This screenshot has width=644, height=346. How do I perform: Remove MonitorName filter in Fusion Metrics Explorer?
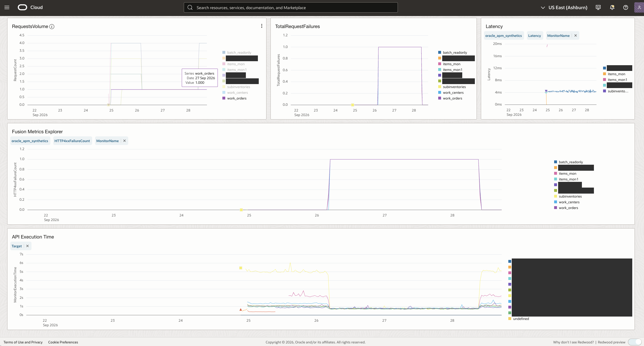(x=125, y=141)
